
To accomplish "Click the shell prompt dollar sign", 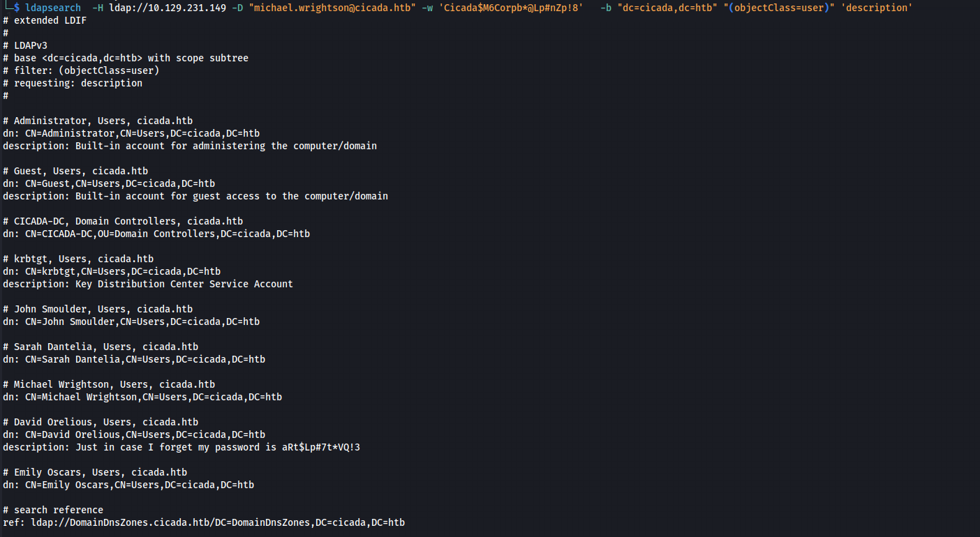I will click(x=17, y=8).
